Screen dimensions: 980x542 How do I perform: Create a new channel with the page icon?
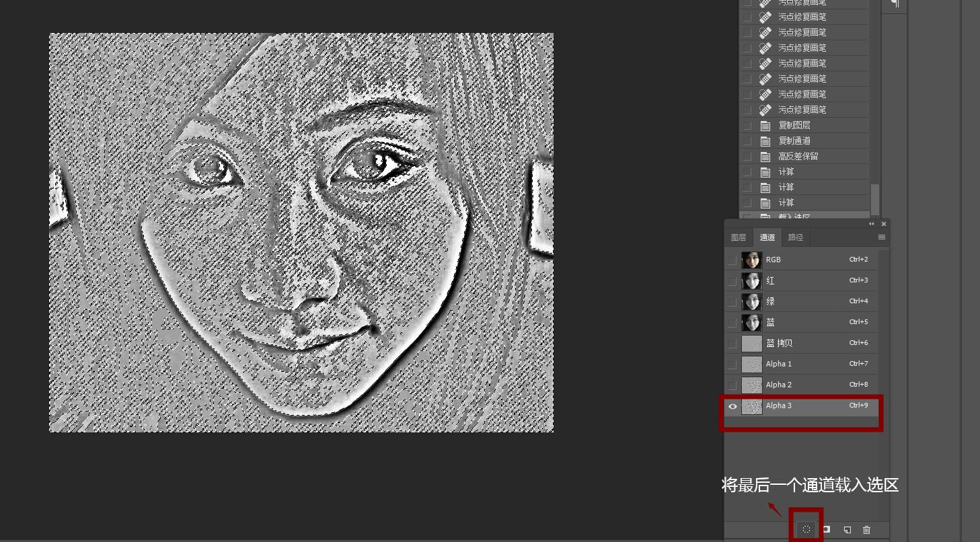pos(847,530)
